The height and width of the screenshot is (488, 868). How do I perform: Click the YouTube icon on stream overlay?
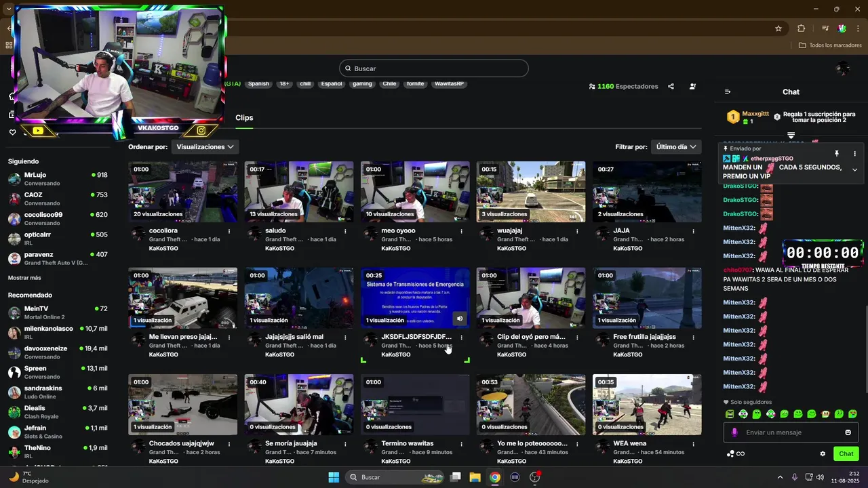click(38, 131)
